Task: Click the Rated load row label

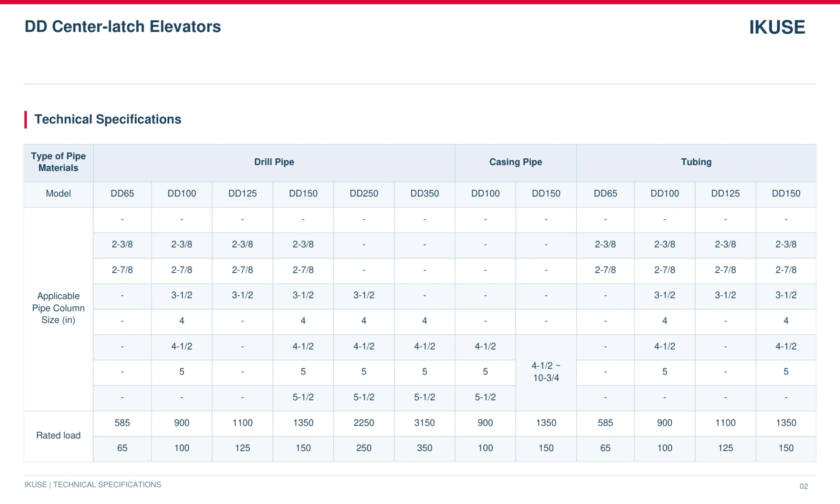Action: pos(58,436)
